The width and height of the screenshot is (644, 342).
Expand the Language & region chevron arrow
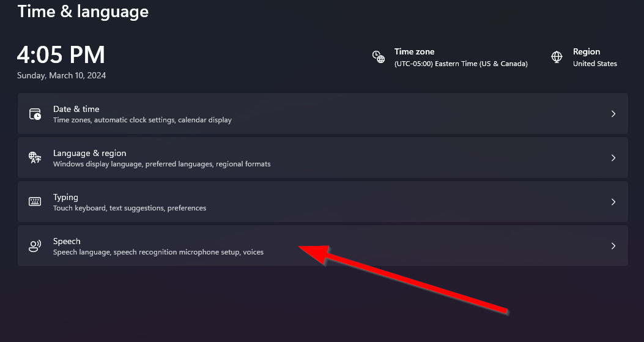coord(613,158)
